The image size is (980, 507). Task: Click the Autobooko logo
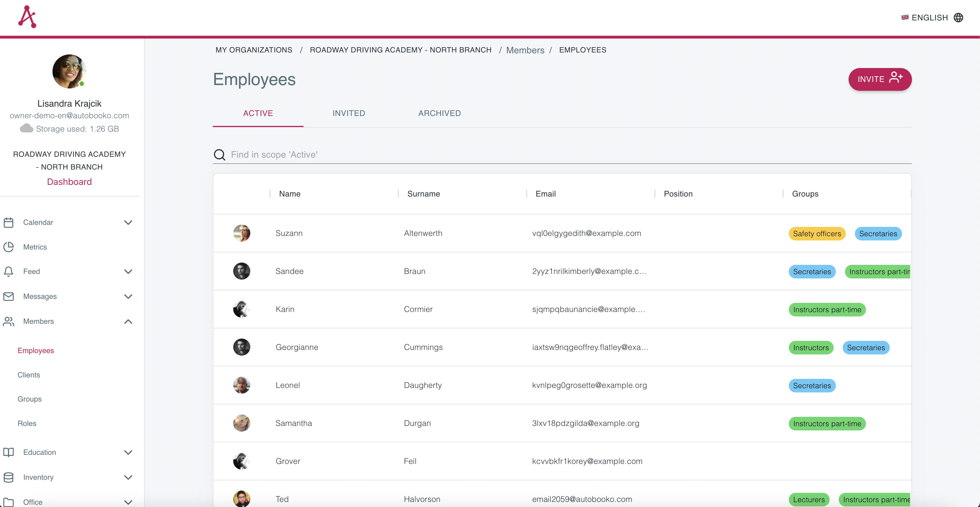pos(27,16)
